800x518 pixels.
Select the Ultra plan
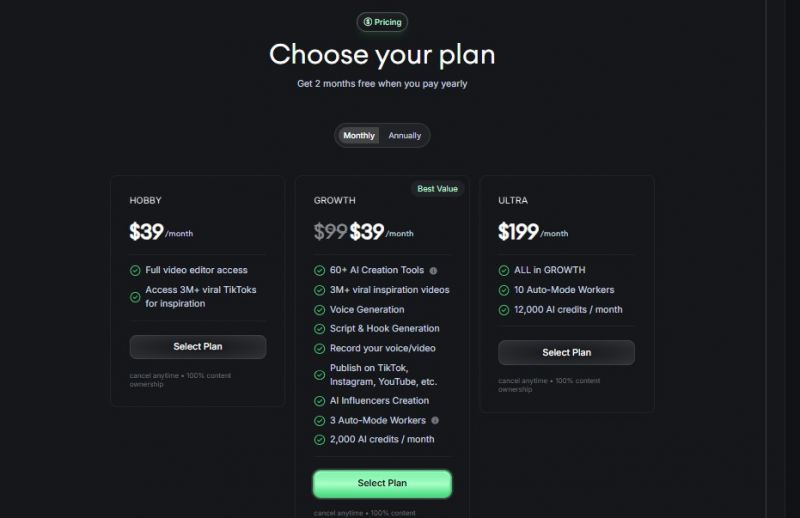(x=566, y=353)
